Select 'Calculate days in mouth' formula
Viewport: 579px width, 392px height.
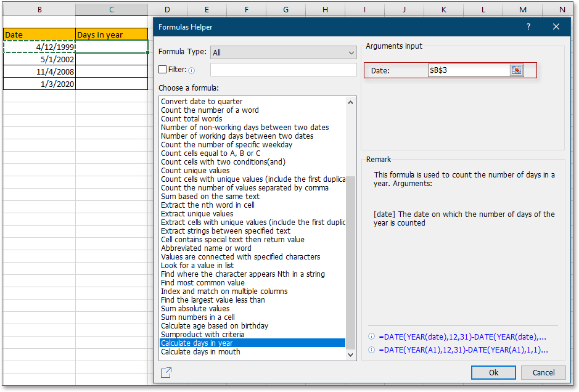[200, 352]
